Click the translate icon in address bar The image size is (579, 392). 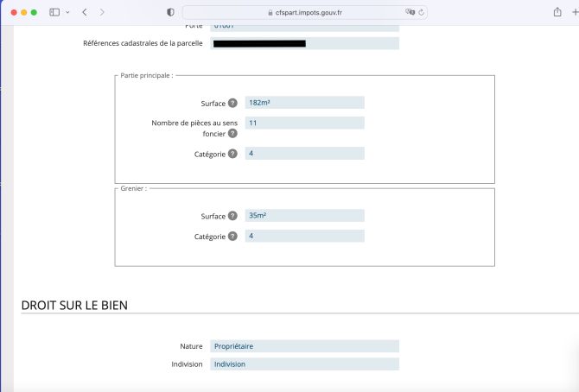[x=410, y=12]
